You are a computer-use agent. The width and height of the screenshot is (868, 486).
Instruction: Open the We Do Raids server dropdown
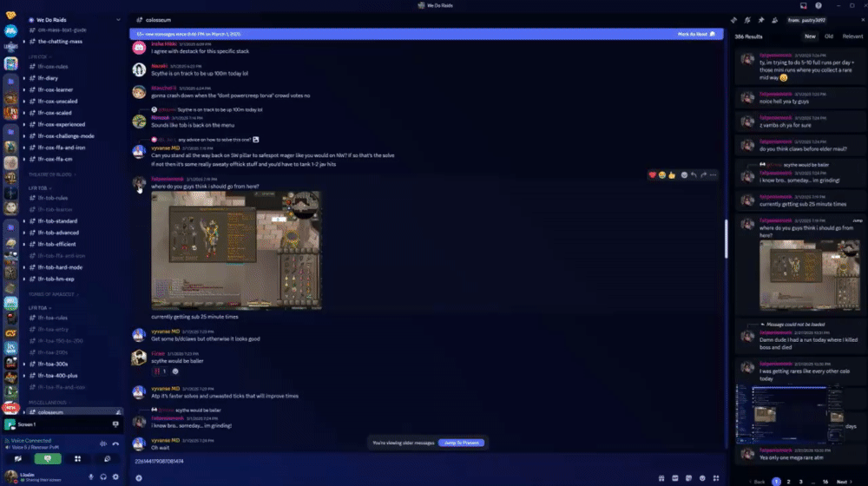[x=118, y=20]
